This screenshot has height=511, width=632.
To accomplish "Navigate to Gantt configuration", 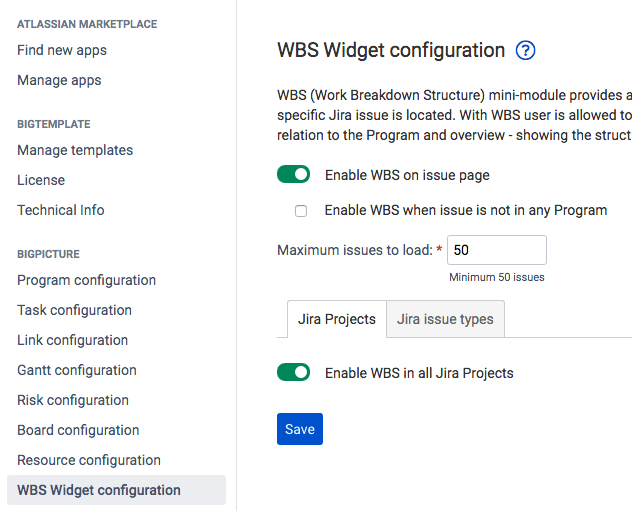I will click(x=77, y=370).
